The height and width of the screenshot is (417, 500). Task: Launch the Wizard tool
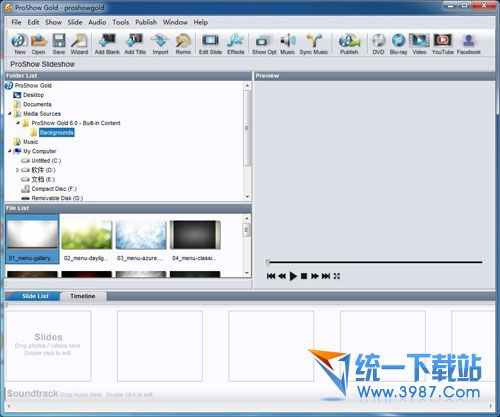[79, 44]
